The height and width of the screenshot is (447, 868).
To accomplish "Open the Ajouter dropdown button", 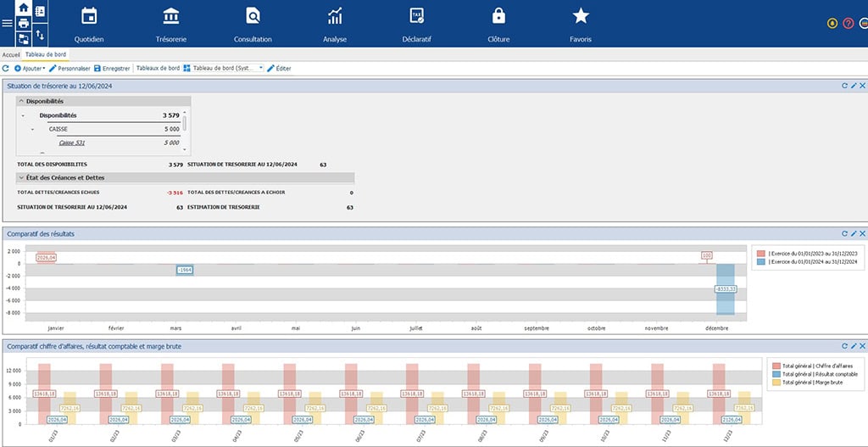I will point(30,68).
